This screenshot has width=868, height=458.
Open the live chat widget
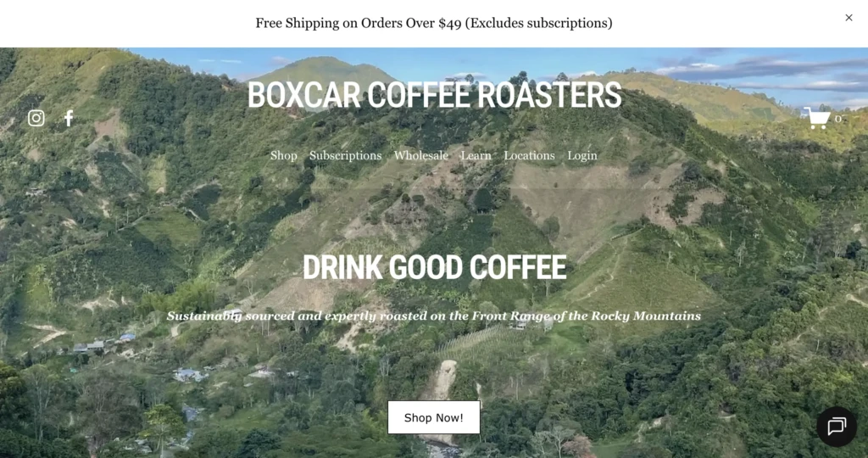tap(837, 427)
